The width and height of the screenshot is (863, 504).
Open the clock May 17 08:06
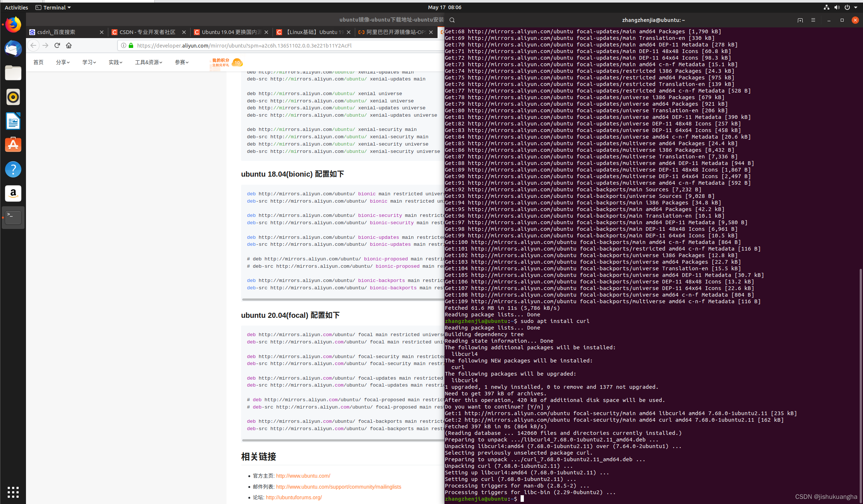(x=444, y=7)
